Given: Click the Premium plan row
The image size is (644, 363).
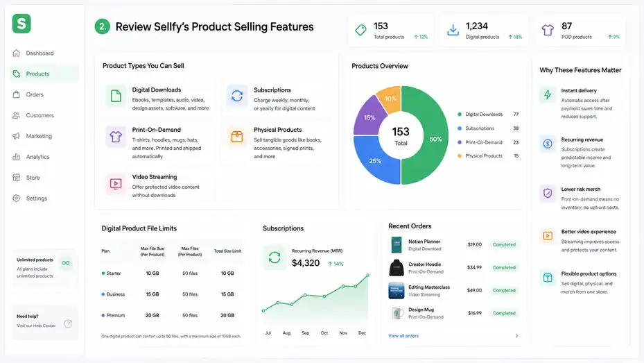Looking at the screenshot, I should point(172,315).
